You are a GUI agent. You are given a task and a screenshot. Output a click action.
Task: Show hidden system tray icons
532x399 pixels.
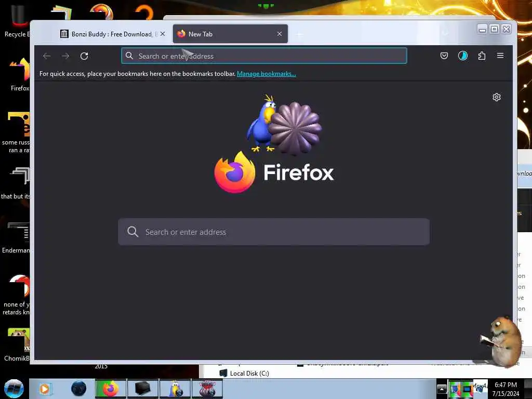(x=442, y=389)
